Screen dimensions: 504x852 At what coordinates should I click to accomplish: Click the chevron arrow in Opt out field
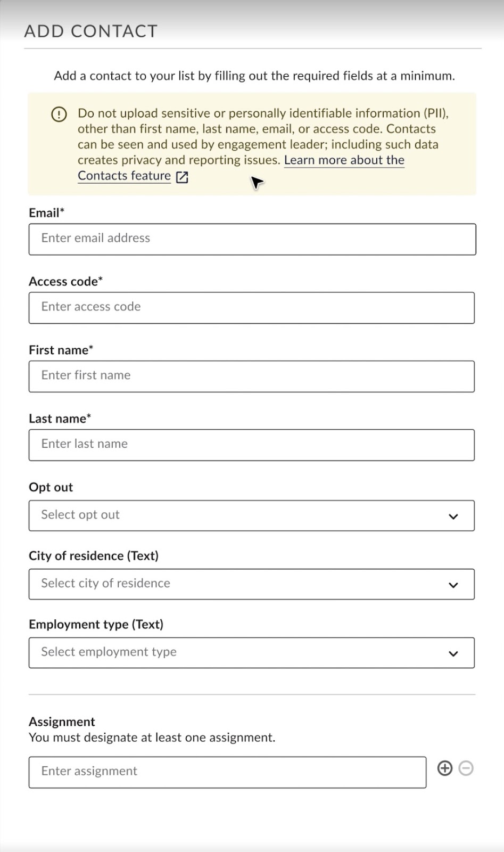tap(453, 516)
